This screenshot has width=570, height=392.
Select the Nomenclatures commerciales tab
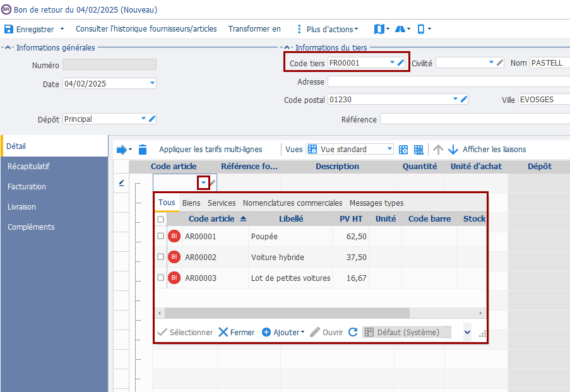(293, 203)
